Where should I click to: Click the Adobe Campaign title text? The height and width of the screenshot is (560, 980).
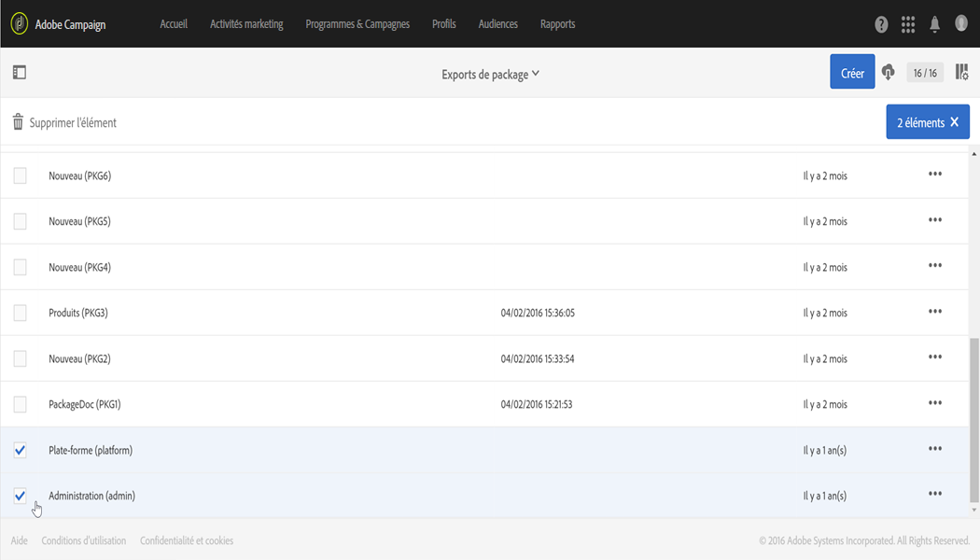coord(70,25)
